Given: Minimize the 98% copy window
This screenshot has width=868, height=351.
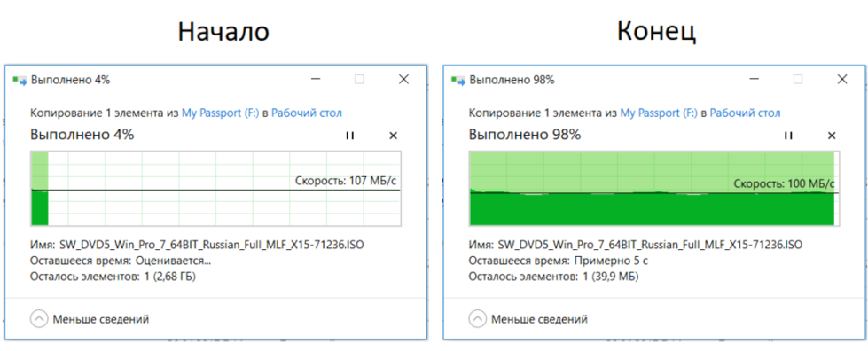Looking at the screenshot, I should pyautogui.click(x=754, y=80).
